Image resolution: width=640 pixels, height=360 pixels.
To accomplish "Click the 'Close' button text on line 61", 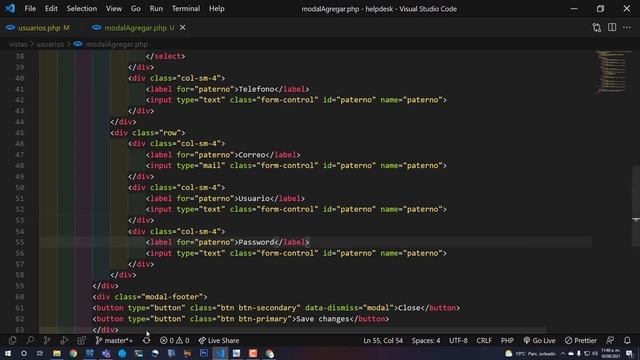I will pyautogui.click(x=409, y=308).
